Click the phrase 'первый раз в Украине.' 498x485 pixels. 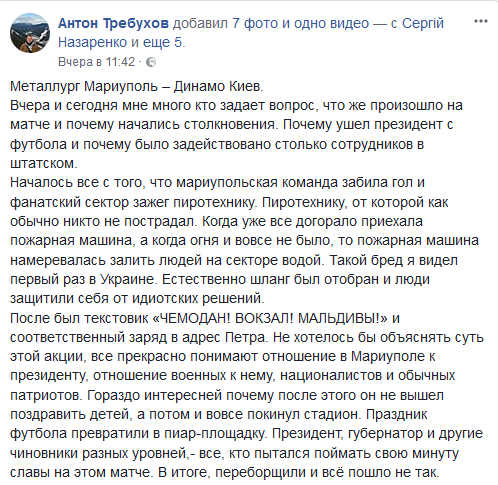83,279
